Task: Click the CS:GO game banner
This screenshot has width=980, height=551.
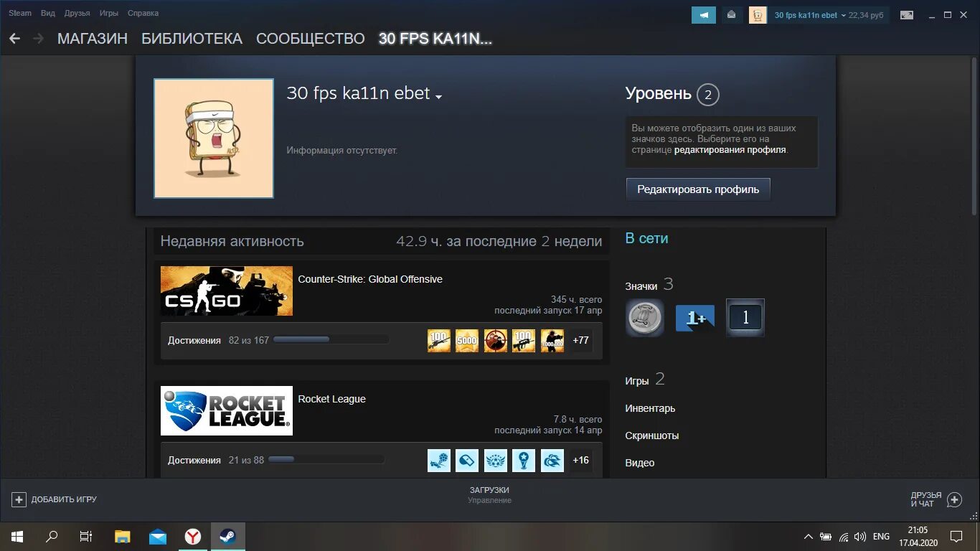Action: [227, 291]
